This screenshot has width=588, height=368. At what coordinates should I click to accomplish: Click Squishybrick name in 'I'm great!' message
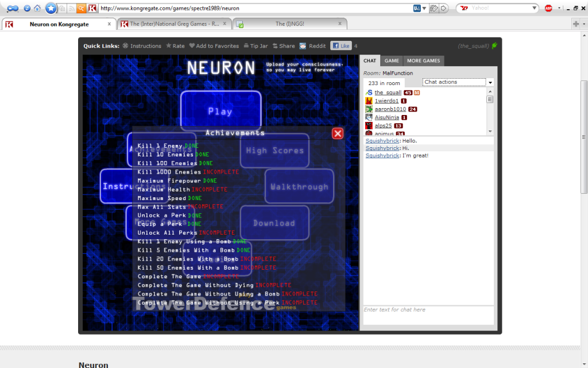tap(382, 155)
